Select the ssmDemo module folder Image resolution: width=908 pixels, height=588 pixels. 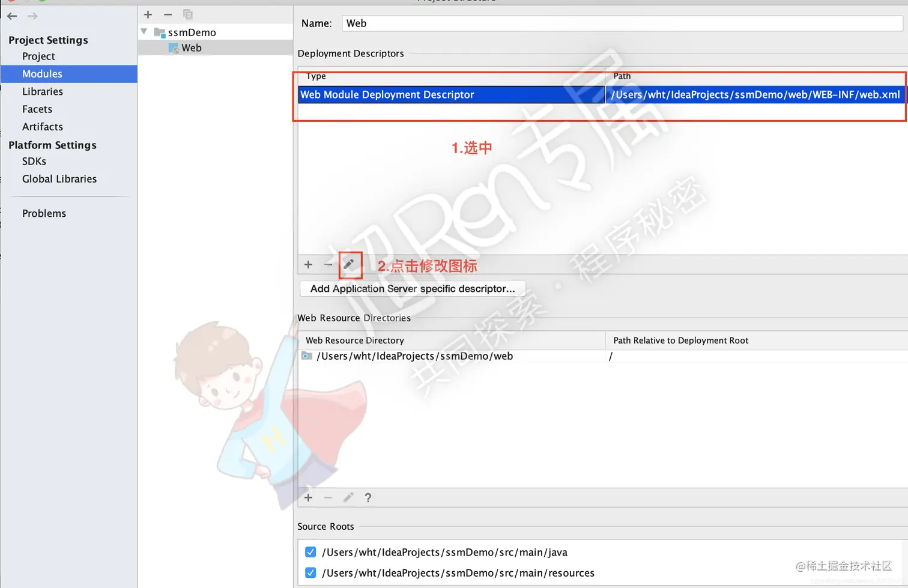click(186, 32)
